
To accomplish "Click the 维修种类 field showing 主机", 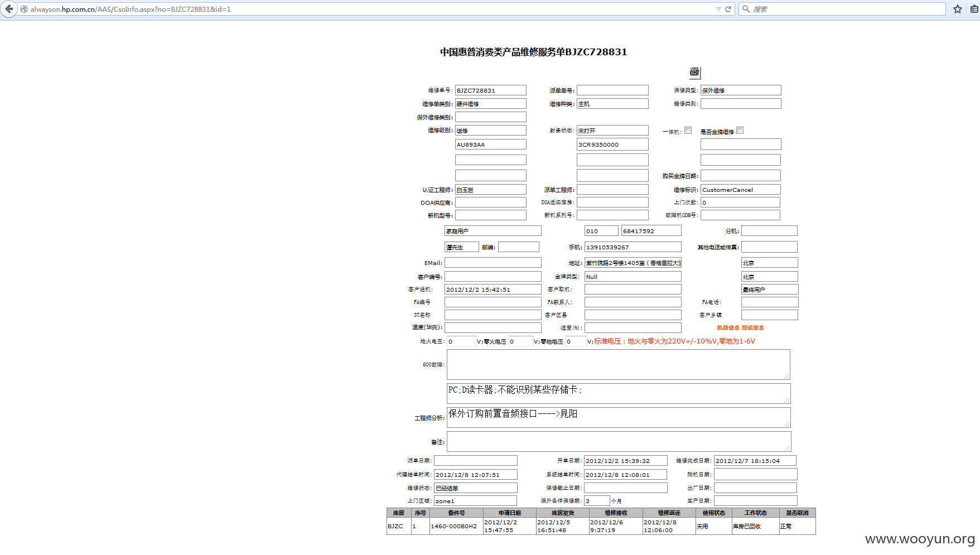I will pyautogui.click(x=612, y=104).
